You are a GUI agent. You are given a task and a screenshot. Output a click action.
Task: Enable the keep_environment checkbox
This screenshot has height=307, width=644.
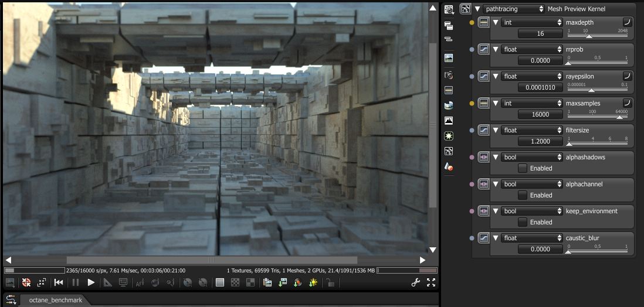click(x=523, y=222)
